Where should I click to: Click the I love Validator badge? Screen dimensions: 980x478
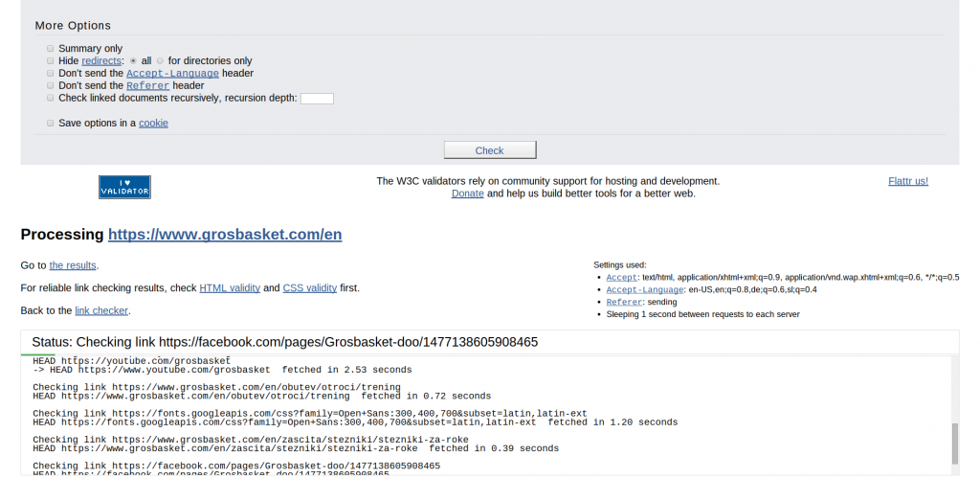point(124,187)
